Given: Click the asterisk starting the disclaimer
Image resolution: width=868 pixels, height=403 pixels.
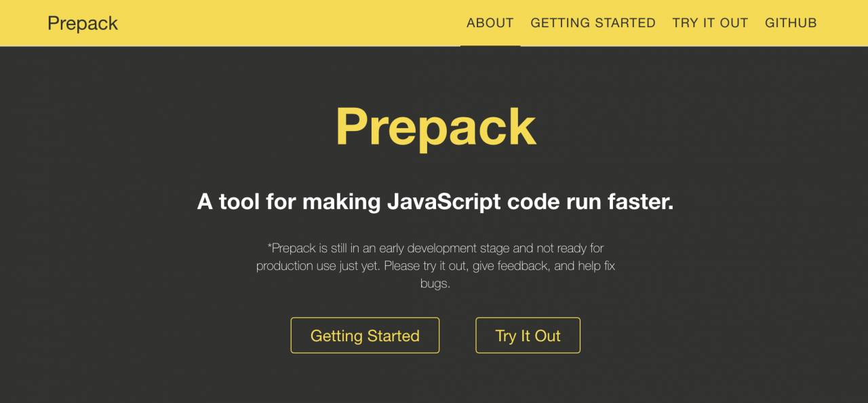Looking at the screenshot, I should point(270,247).
